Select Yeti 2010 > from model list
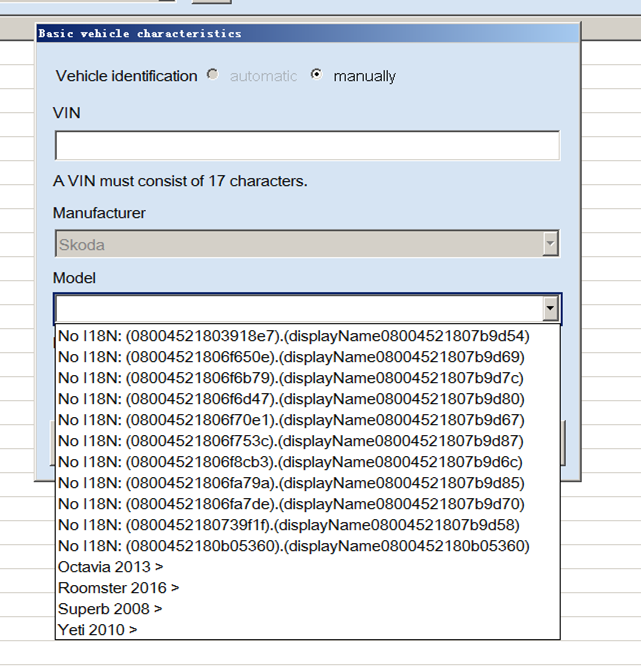This screenshot has width=641, height=669. pos(307,629)
